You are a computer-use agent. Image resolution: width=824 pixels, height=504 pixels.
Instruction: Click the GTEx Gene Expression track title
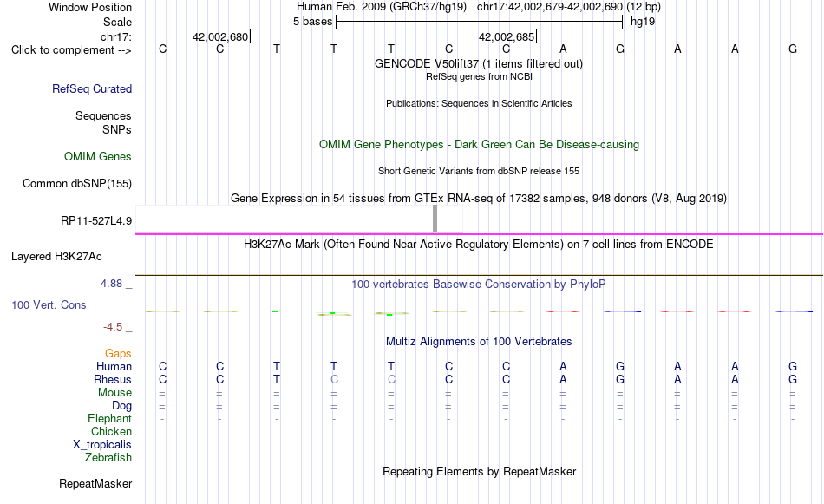click(479, 198)
